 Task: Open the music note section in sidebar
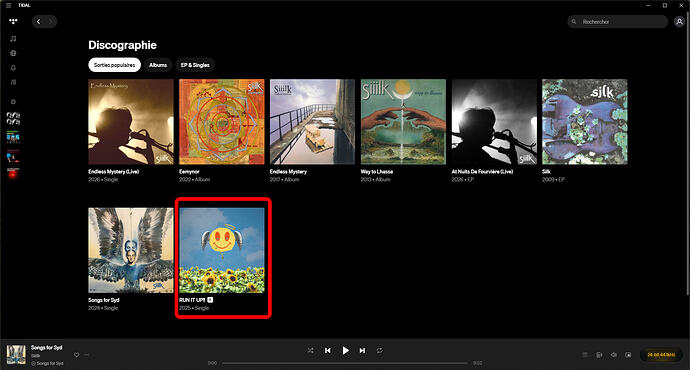point(13,39)
